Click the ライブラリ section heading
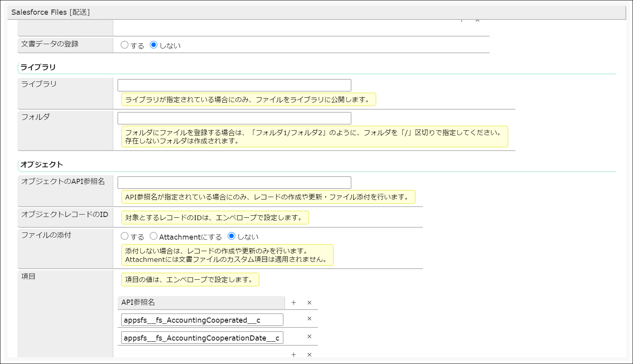 [38, 67]
